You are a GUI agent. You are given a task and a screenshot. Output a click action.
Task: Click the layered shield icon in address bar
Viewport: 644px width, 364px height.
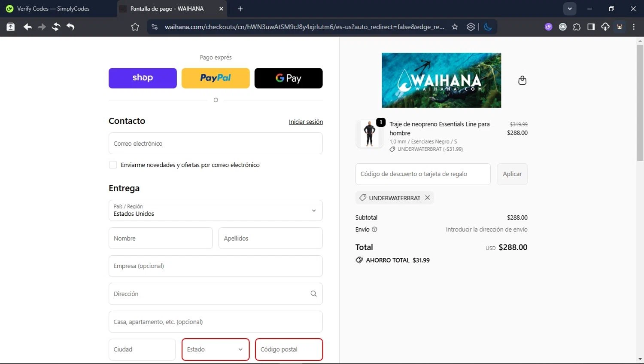click(471, 27)
